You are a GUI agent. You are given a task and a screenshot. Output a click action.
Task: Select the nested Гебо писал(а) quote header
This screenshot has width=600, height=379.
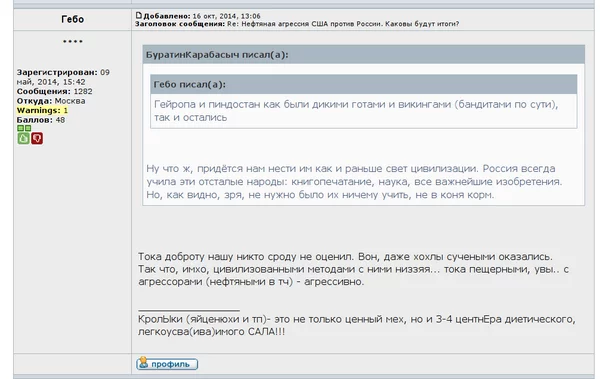coord(364,84)
